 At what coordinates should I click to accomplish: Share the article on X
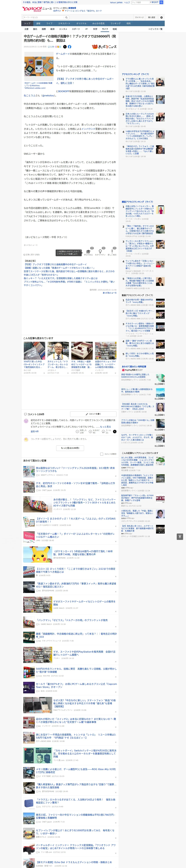(x=65, y=47)
